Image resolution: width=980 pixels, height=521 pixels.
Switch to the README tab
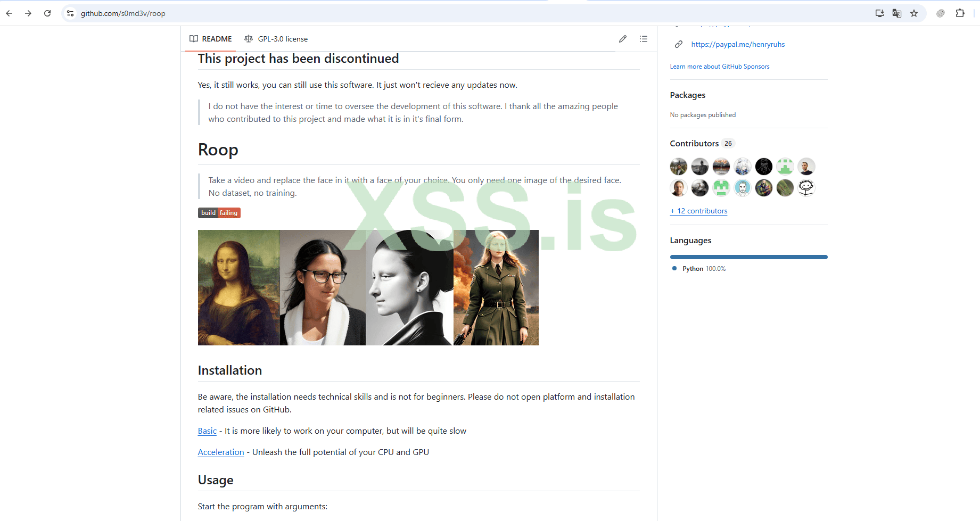pos(211,39)
